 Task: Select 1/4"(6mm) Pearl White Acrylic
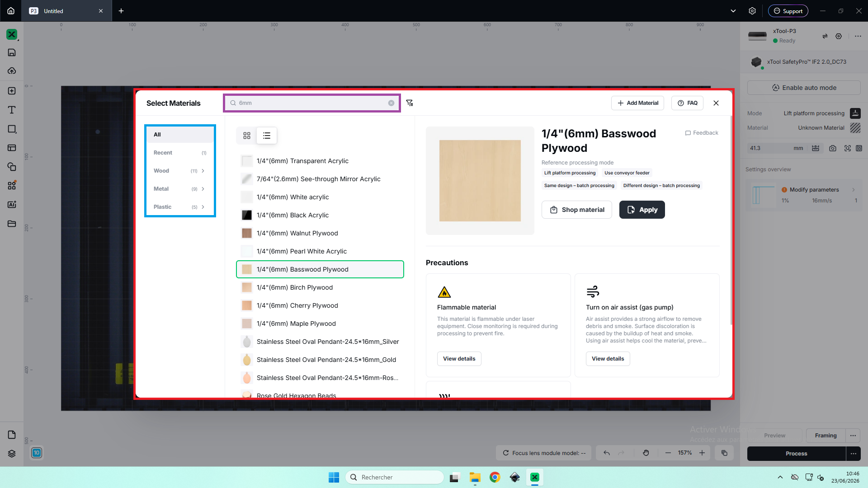click(x=320, y=251)
